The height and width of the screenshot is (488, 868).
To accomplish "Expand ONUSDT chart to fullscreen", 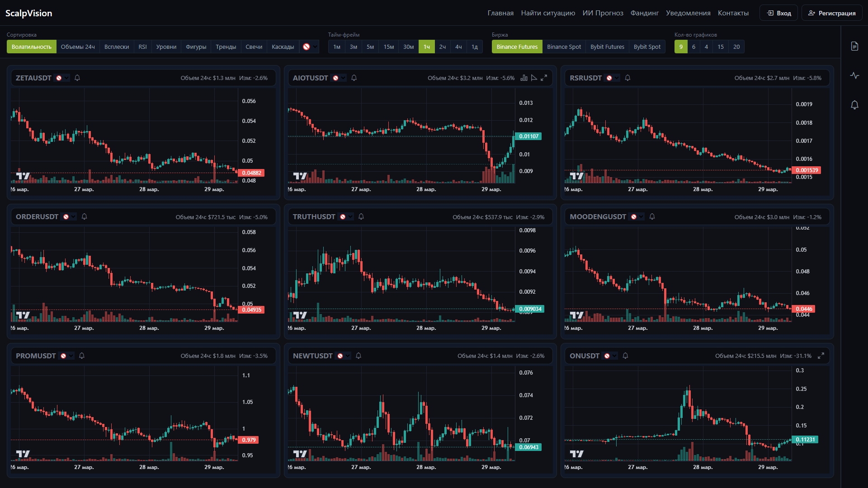I will click(x=821, y=356).
